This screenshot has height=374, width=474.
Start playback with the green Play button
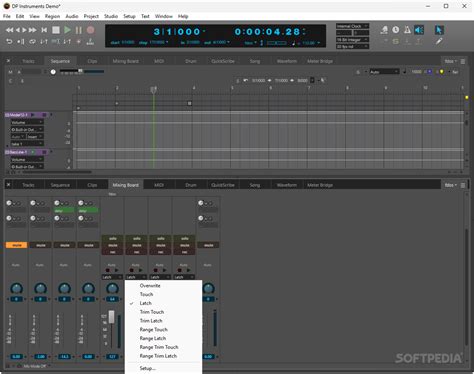click(x=67, y=30)
